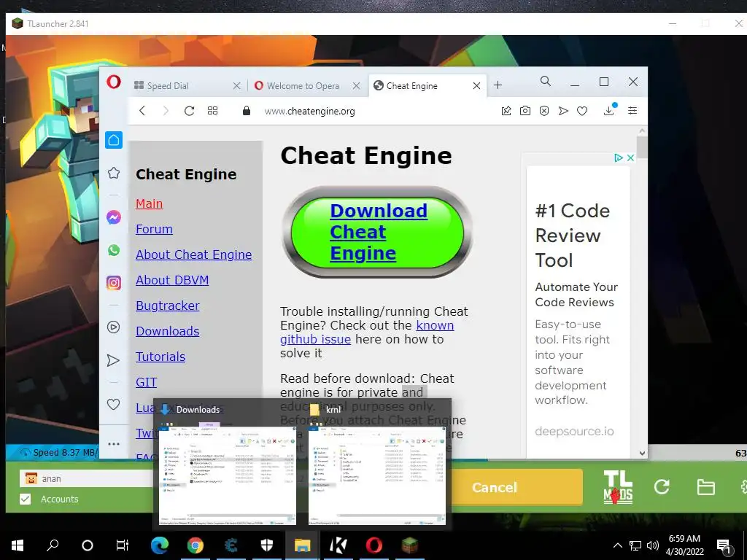
Task: Open Messenger in Opera sidebar
Action: coord(114,217)
